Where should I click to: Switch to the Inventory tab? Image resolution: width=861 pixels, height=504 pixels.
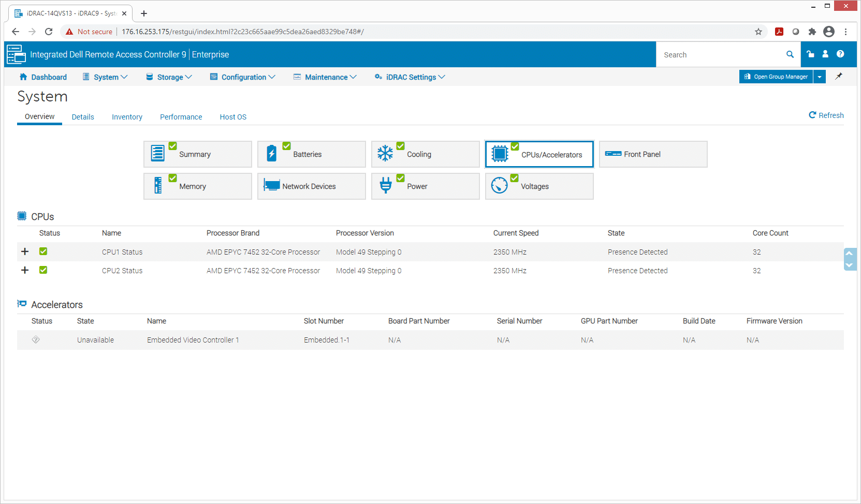tap(127, 117)
